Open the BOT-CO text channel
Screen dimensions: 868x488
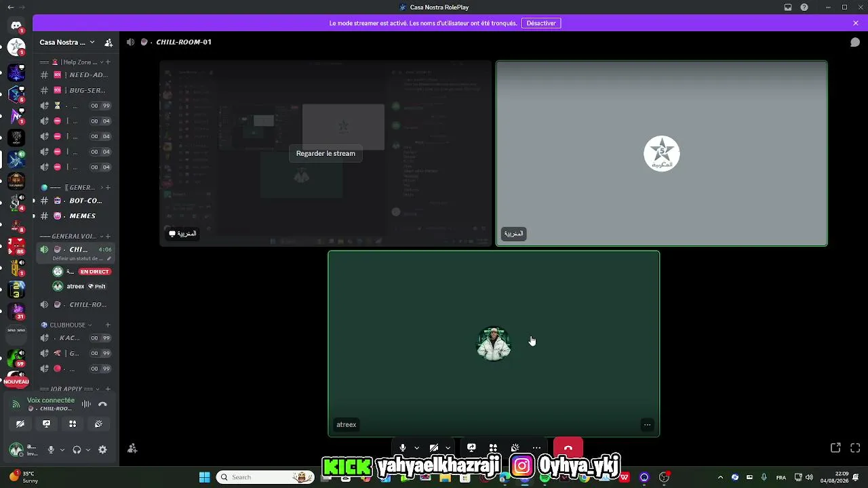pos(75,201)
